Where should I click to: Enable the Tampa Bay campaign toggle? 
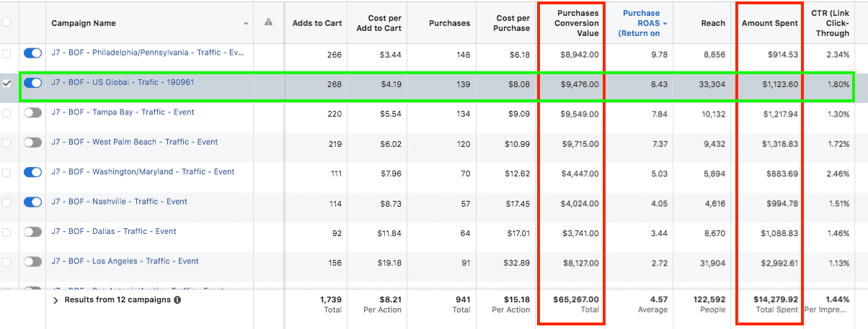(x=32, y=113)
